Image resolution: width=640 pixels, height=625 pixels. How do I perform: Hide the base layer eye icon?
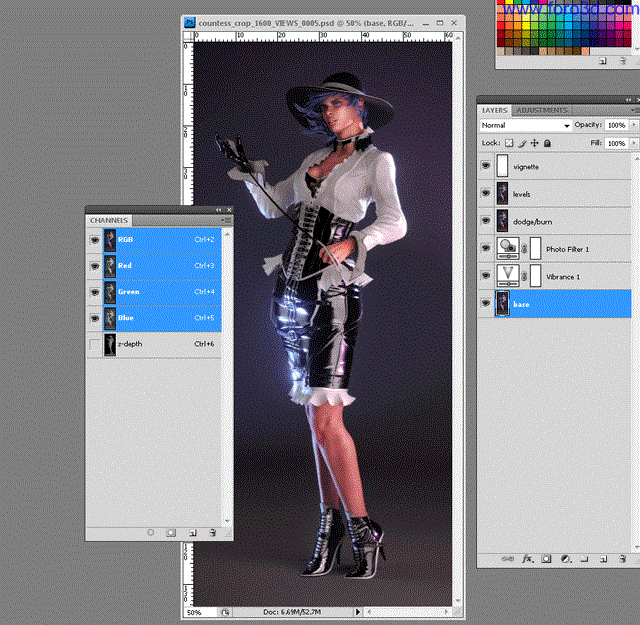coord(486,303)
